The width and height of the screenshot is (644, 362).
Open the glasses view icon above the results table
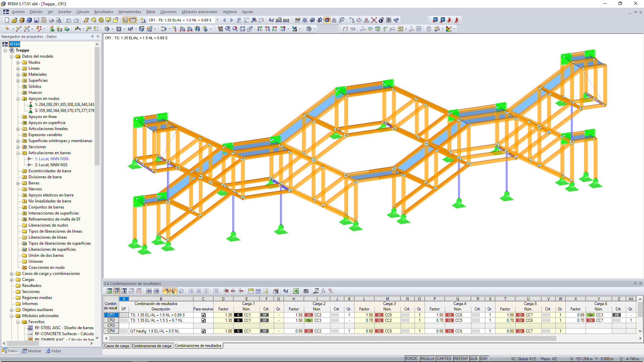285,291
